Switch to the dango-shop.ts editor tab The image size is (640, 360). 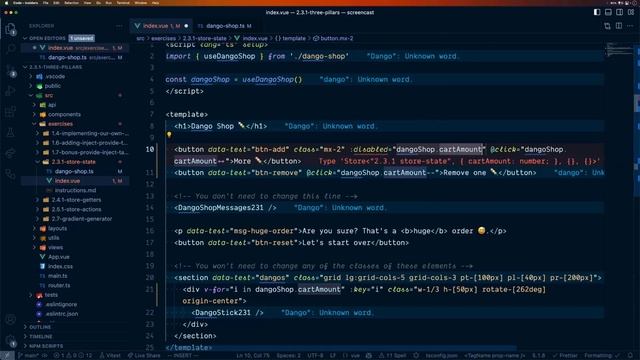[x=225, y=26]
